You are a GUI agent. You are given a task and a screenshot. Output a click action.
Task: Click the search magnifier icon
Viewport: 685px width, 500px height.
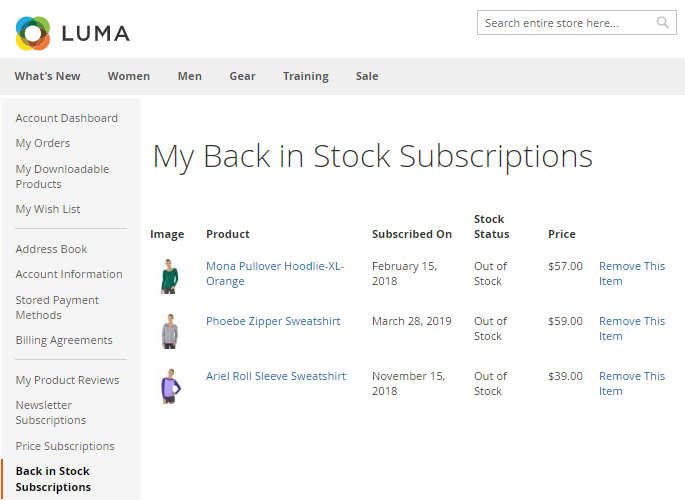(663, 22)
